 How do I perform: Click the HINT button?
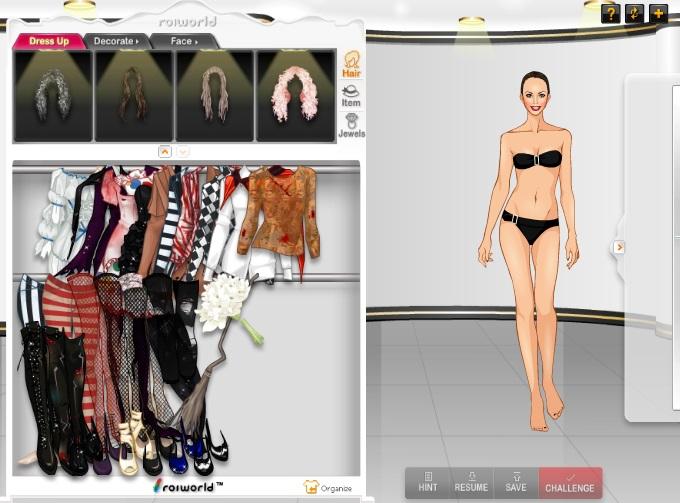[428, 482]
